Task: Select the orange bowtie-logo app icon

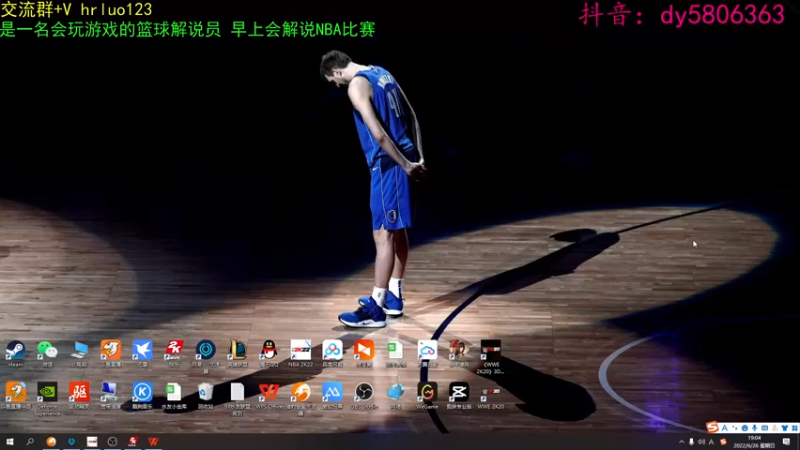Action: [x=364, y=353]
